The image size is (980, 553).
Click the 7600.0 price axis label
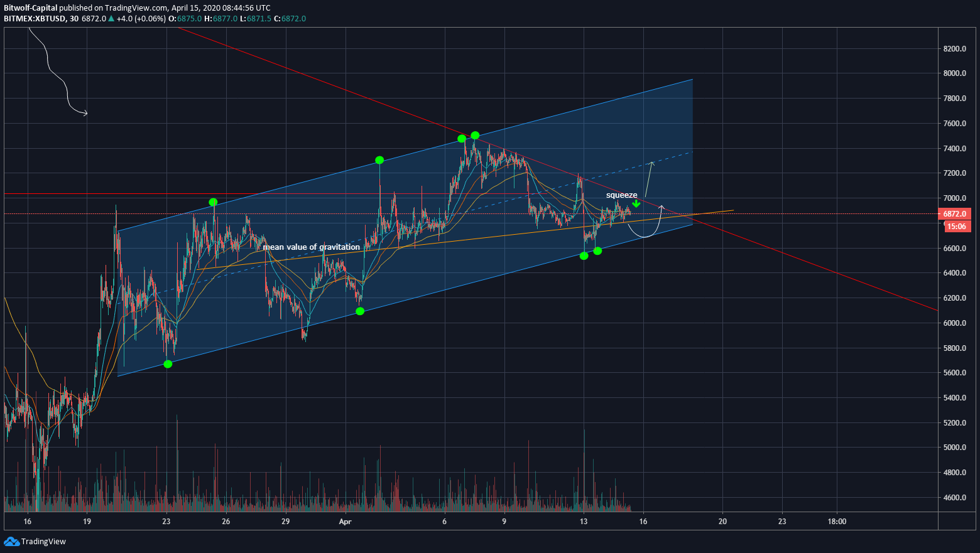click(x=954, y=124)
